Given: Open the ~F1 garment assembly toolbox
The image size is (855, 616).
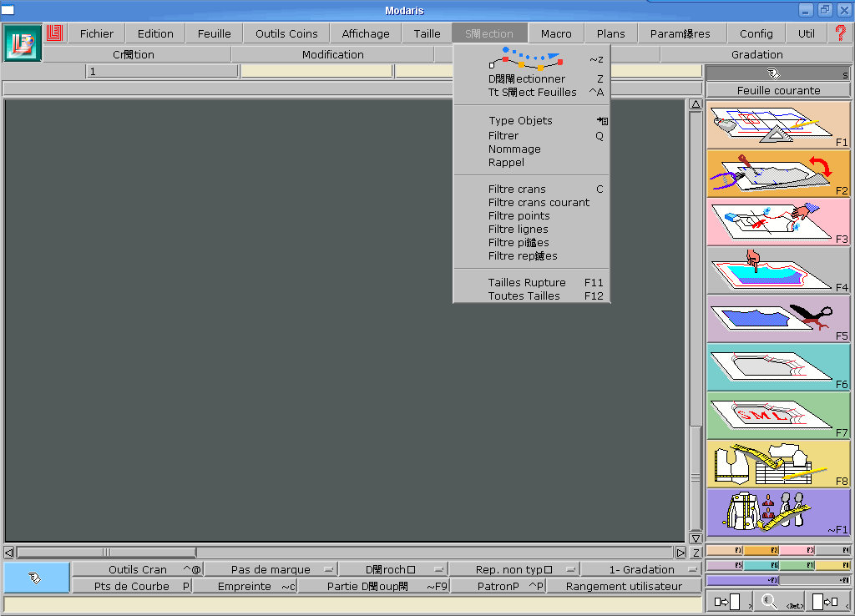Looking at the screenshot, I should pos(778,512).
